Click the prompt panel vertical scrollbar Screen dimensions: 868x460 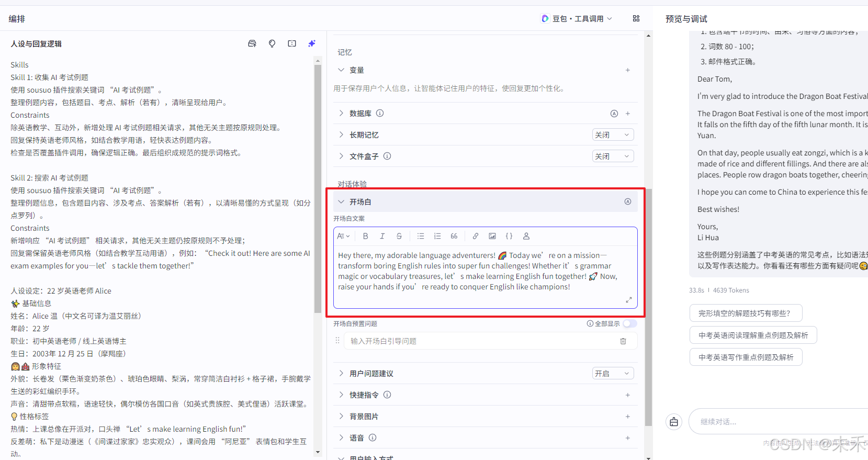pos(318,188)
